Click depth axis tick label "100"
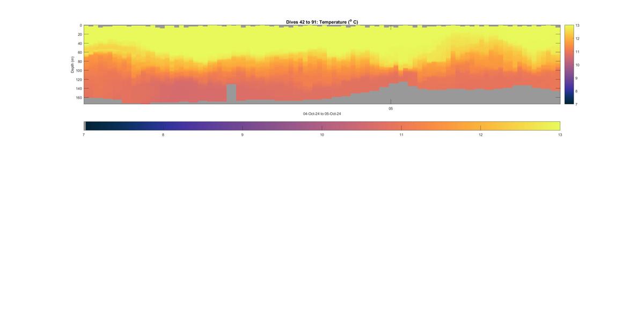Image resolution: width=644 pixels, height=334 pixels. (x=78, y=70)
